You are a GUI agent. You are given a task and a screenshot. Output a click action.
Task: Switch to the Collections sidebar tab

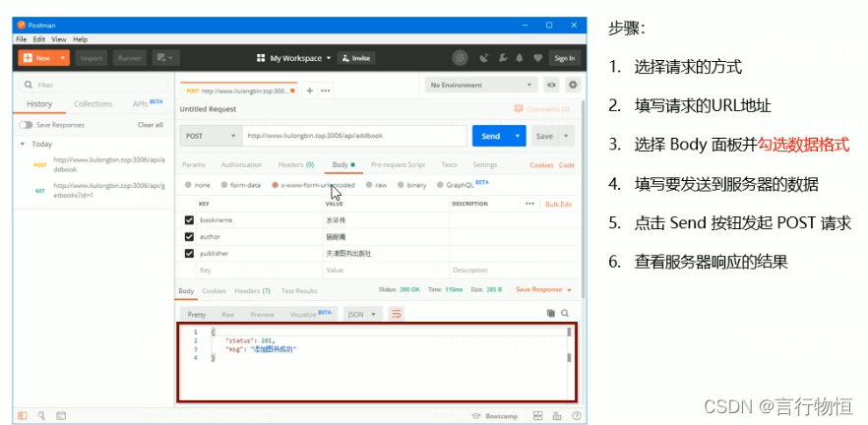[93, 104]
